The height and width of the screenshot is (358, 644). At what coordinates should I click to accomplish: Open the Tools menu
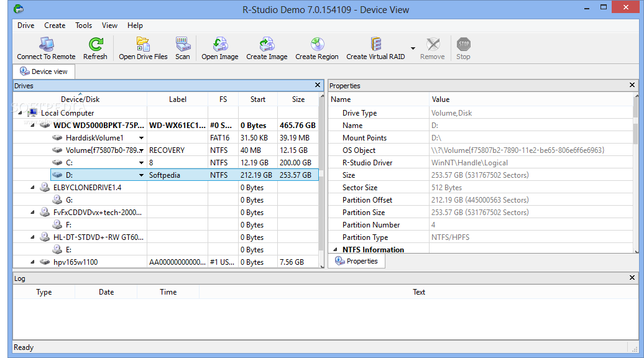pyautogui.click(x=83, y=25)
